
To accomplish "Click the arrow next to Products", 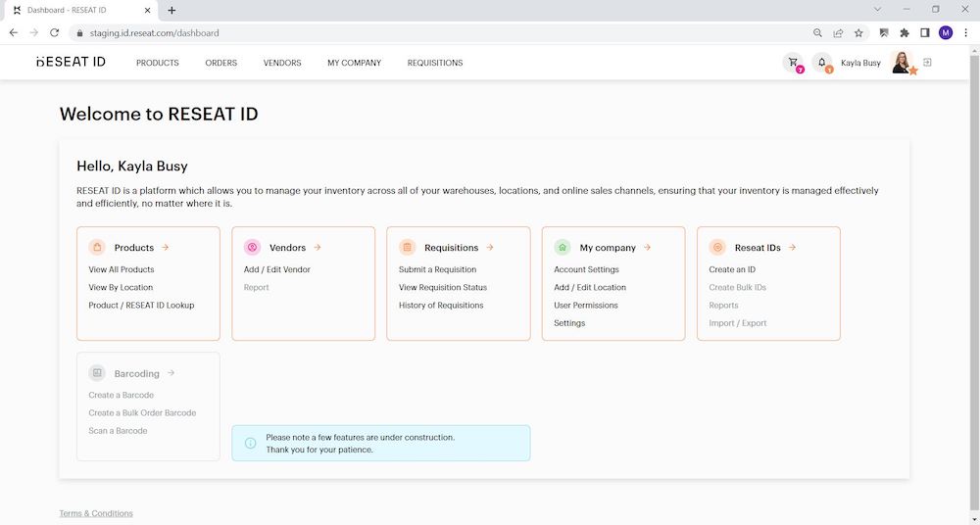I will pyautogui.click(x=165, y=248).
